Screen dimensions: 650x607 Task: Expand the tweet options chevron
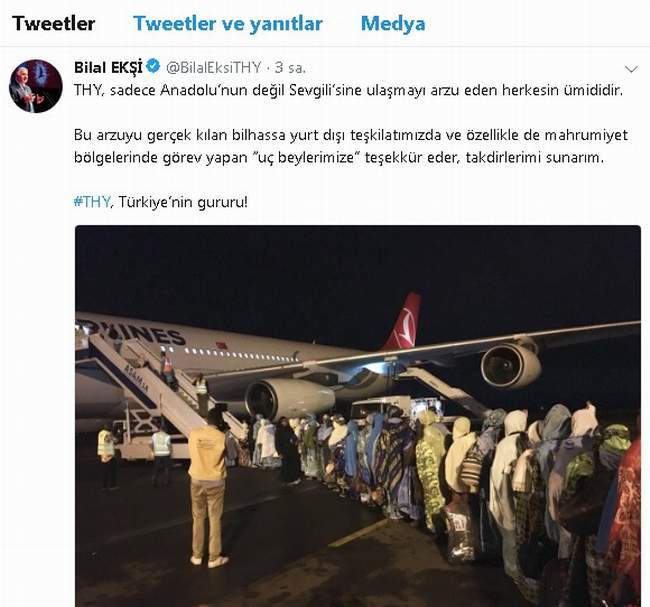point(631,69)
